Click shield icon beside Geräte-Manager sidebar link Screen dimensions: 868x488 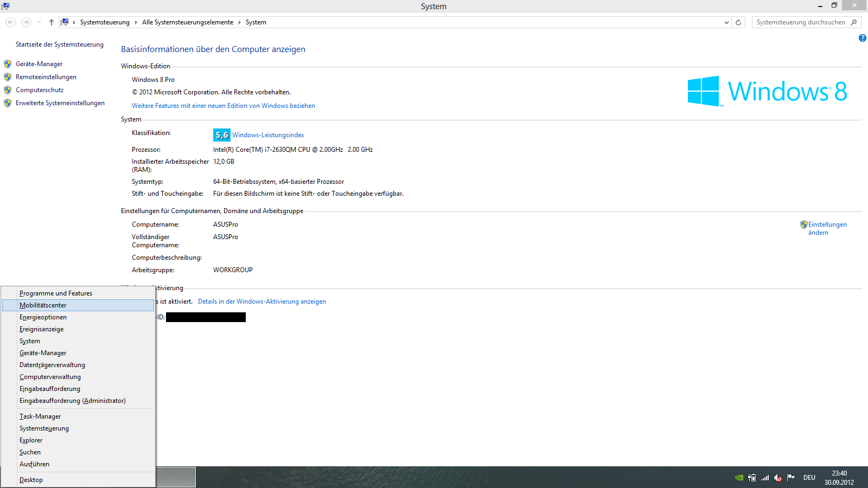click(x=8, y=64)
